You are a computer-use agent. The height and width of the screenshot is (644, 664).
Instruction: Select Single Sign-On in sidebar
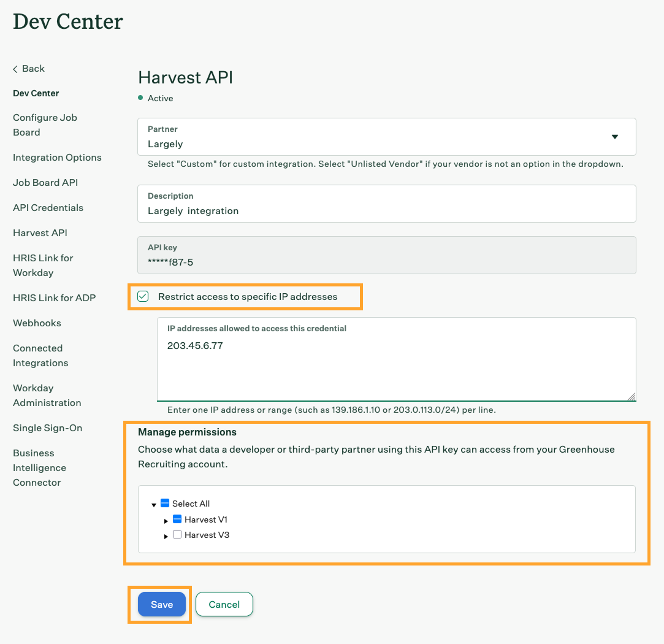point(47,428)
